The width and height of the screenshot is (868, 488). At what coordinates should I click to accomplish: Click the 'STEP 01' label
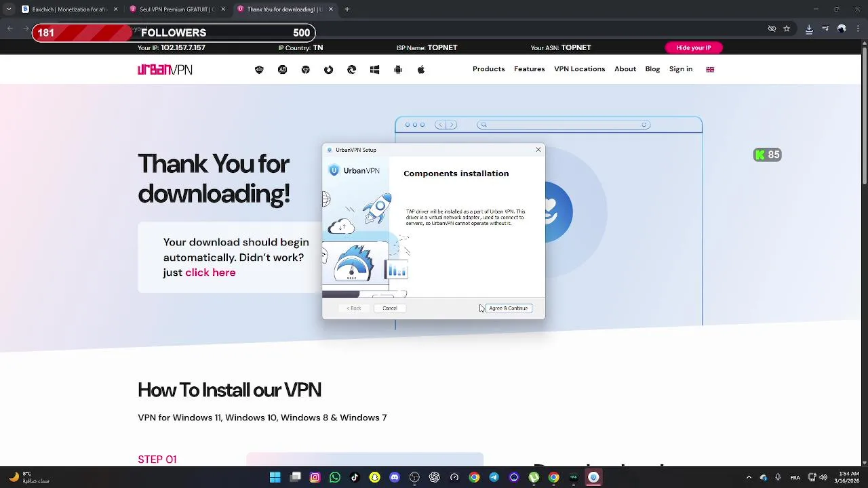[157, 460]
